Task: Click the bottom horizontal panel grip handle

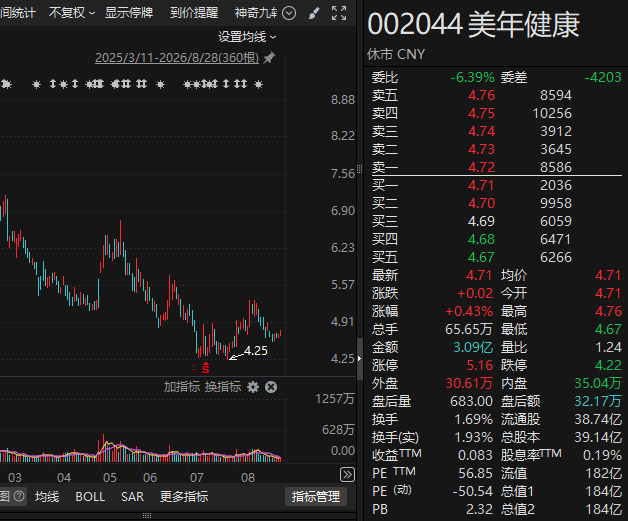Action: tap(147, 515)
